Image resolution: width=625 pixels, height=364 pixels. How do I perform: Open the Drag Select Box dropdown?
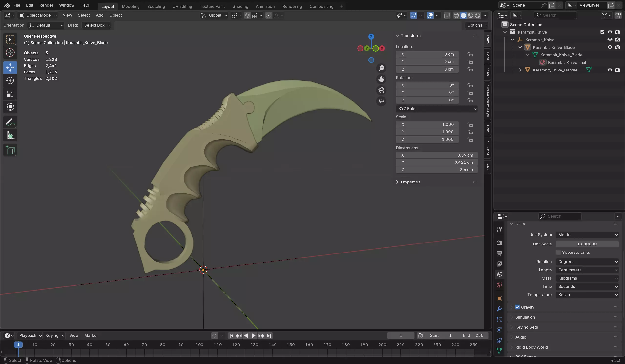click(96, 25)
